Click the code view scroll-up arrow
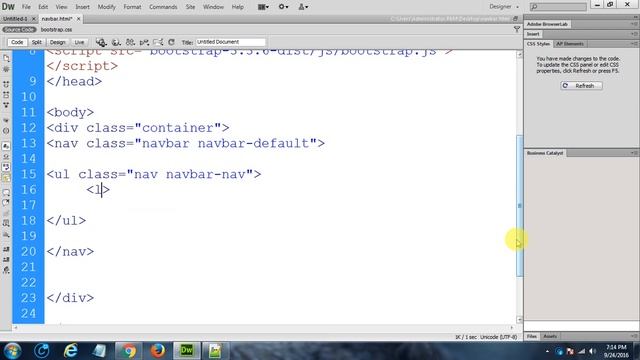Viewport: 640px width, 360px height. [x=520, y=55]
